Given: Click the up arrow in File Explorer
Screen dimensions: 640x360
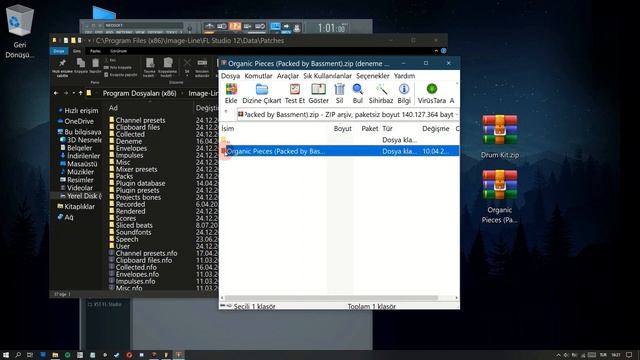Looking at the screenshot, I should pos(80,93).
